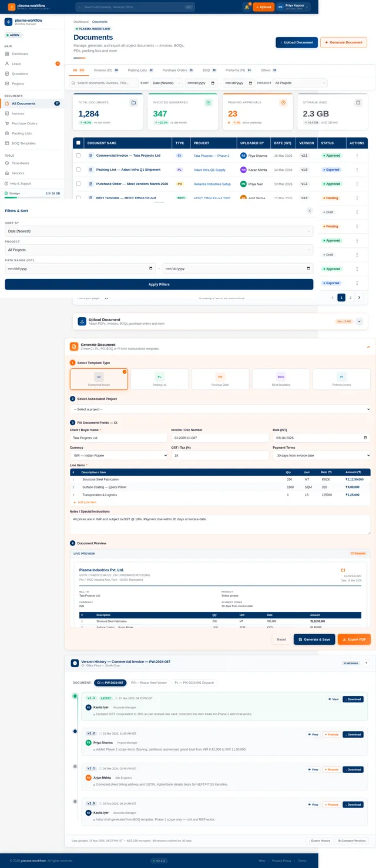Close the Filters & Sort panel
Screen dimensions: 376x868
310,210
